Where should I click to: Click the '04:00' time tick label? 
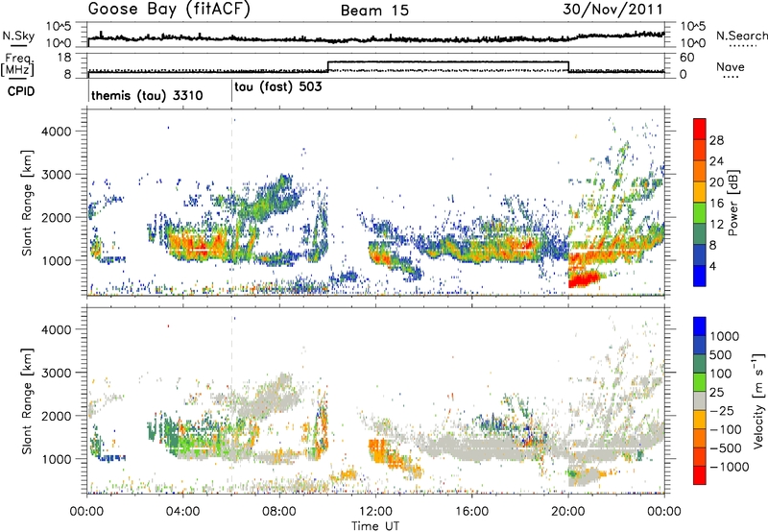pyautogui.click(x=182, y=512)
